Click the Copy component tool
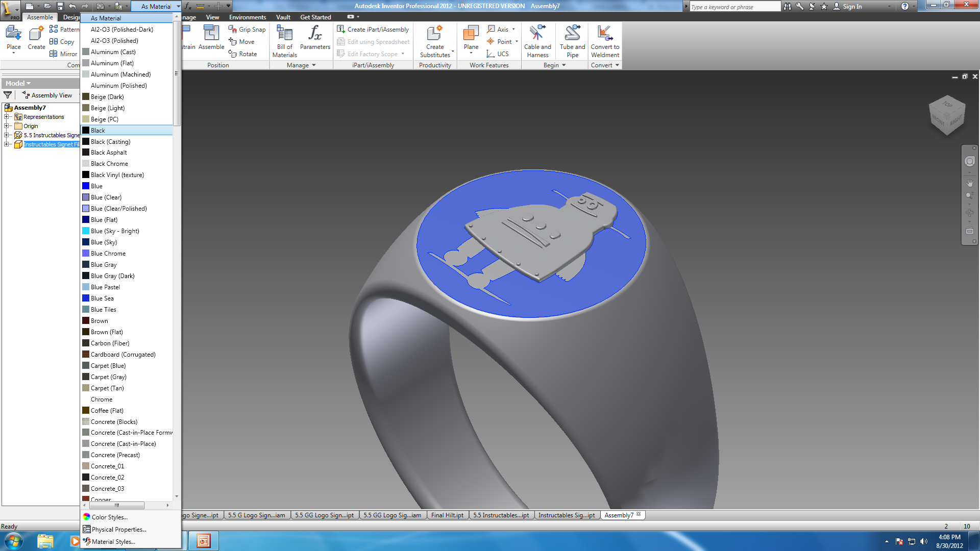980x551 pixels. [62, 42]
